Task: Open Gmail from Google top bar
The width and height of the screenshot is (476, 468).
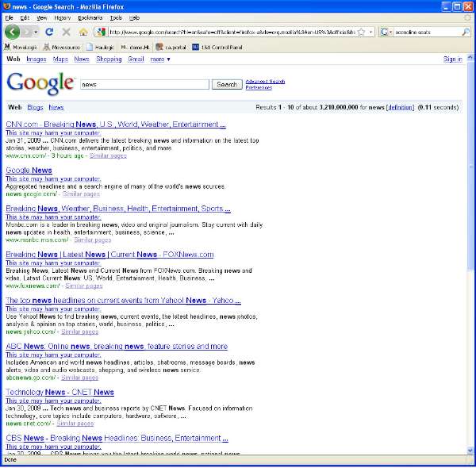Action: click(x=136, y=59)
